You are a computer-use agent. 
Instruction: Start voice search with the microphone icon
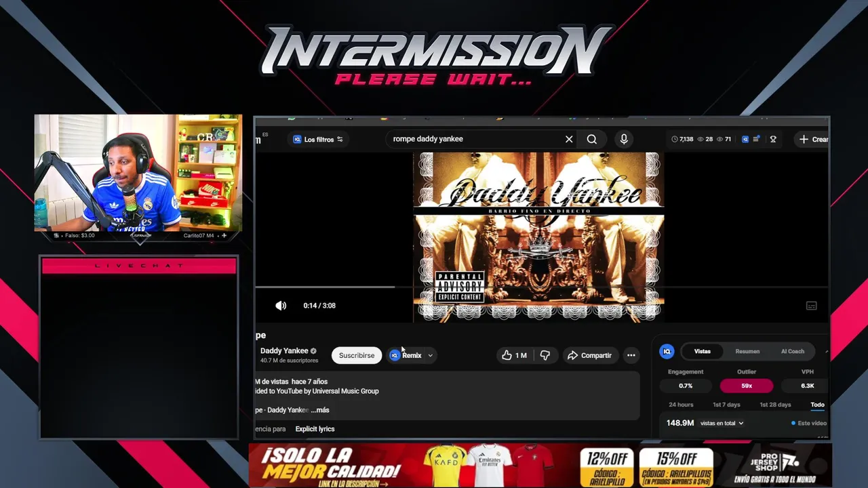[x=624, y=139]
